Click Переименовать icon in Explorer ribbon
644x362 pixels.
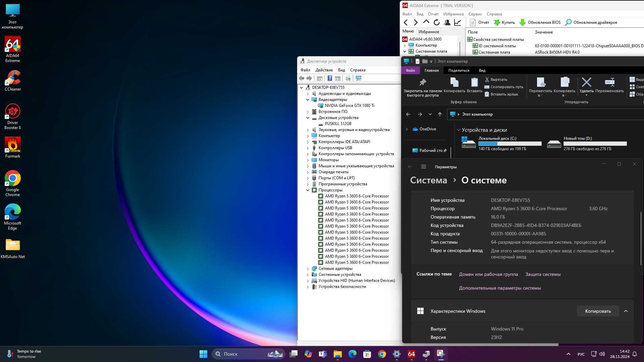(x=609, y=85)
